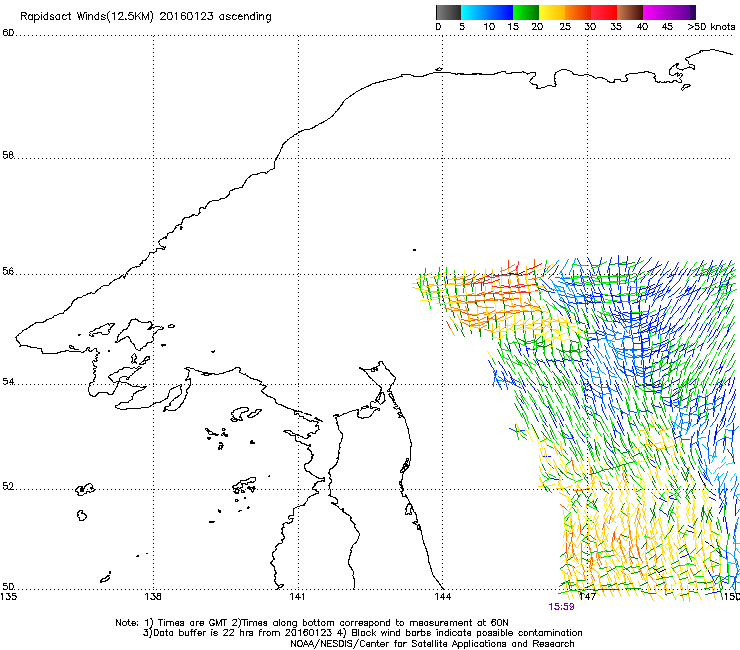Click the longitude label '147' on bottom axis
Image resolution: width=740 pixels, height=650 pixels.
[588, 596]
